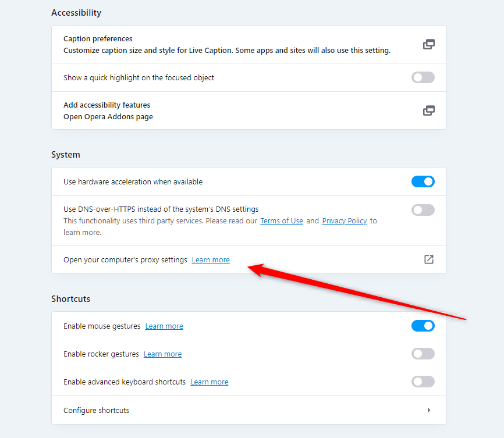Enable advanced keyboard shortcuts
This screenshot has height=438, width=504.
click(x=423, y=382)
